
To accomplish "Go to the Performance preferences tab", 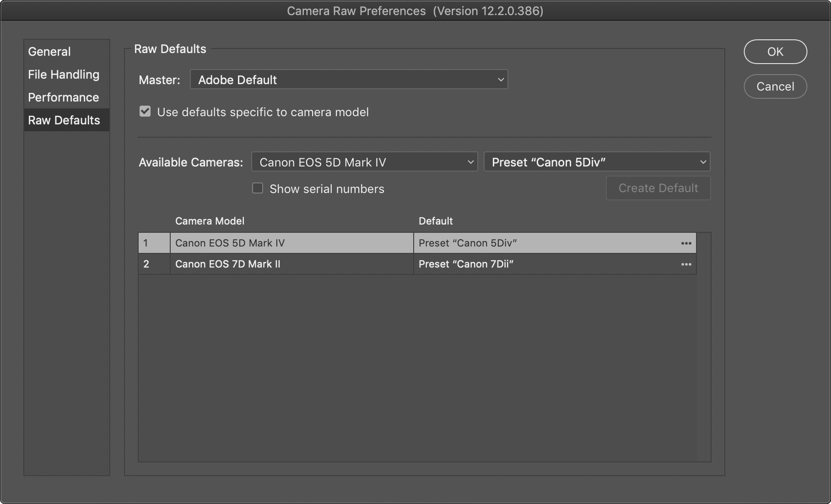I will click(64, 97).
